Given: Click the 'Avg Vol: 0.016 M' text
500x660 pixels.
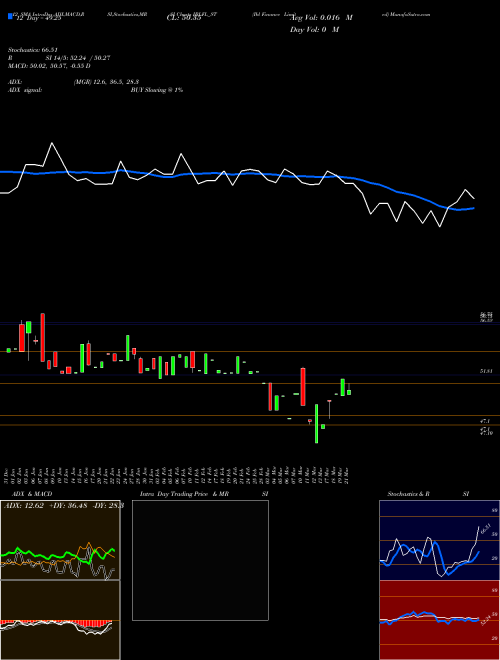Looking at the screenshot, I should [322, 18].
